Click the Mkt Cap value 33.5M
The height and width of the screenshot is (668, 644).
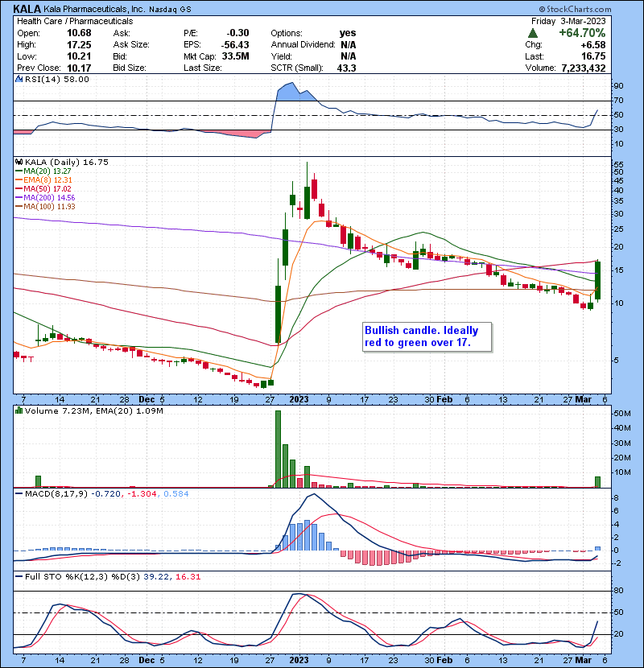point(236,56)
